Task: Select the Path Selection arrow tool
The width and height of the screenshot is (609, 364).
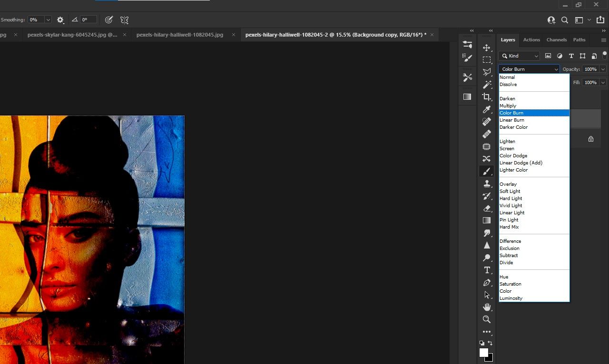Action: pyautogui.click(x=487, y=295)
